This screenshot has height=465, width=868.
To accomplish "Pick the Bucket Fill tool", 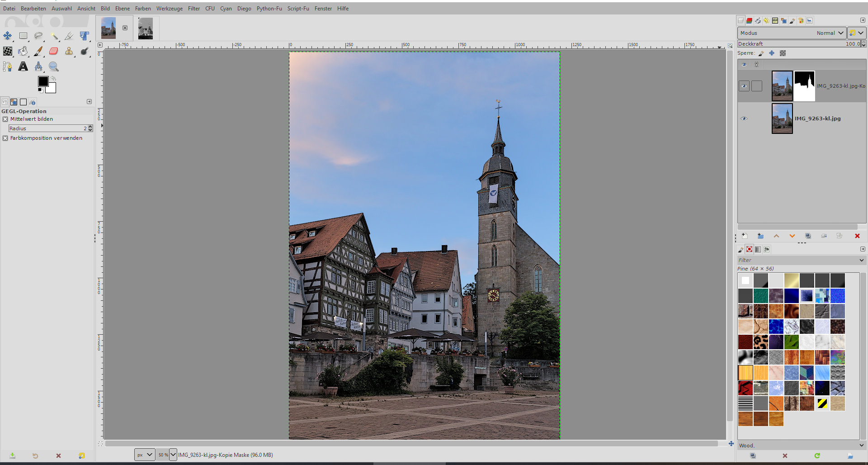I will point(23,51).
